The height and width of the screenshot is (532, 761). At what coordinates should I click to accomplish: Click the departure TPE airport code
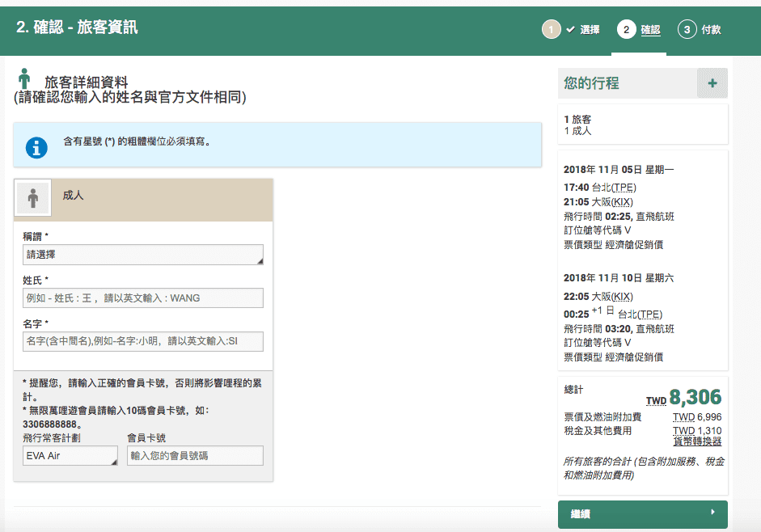(x=624, y=188)
